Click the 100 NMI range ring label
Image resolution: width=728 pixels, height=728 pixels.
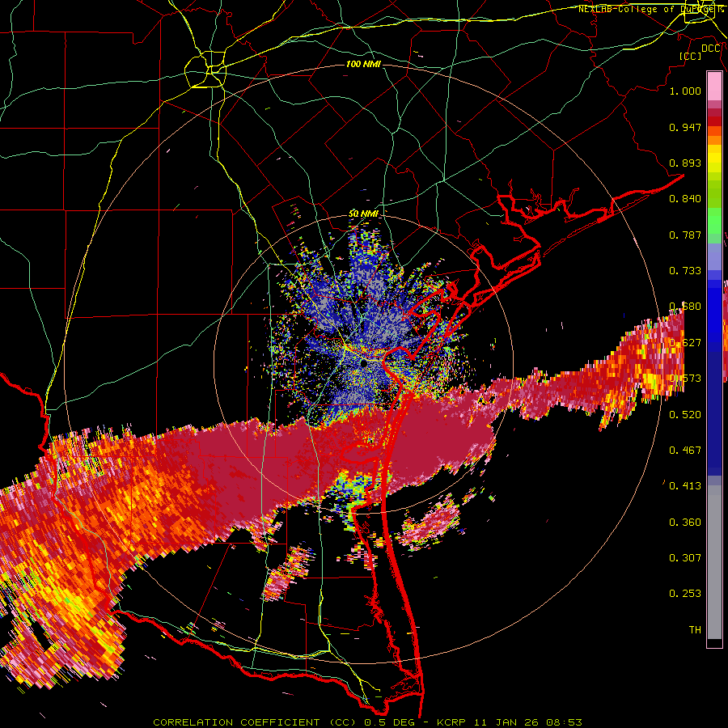click(363, 64)
